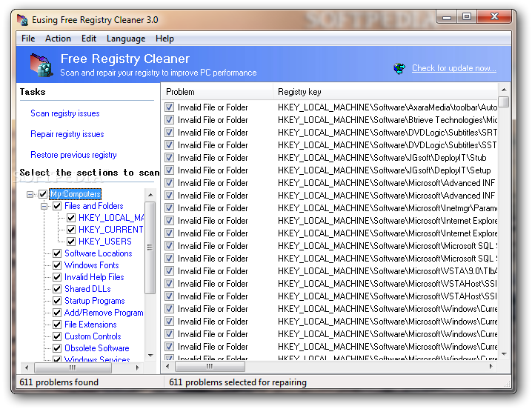The image size is (532, 409).
Task: Click the Eusing app icon in title bar
Action: [x=22, y=20]
